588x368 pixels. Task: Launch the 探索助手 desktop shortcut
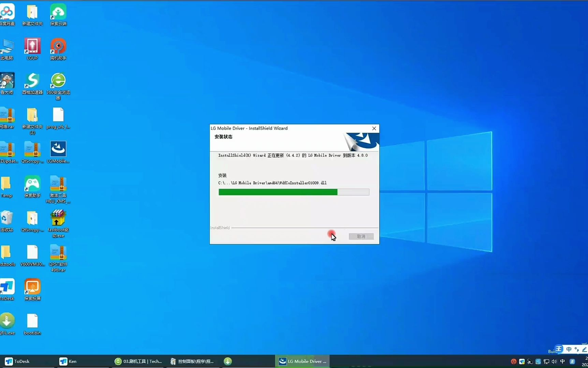tap(32, 187)
